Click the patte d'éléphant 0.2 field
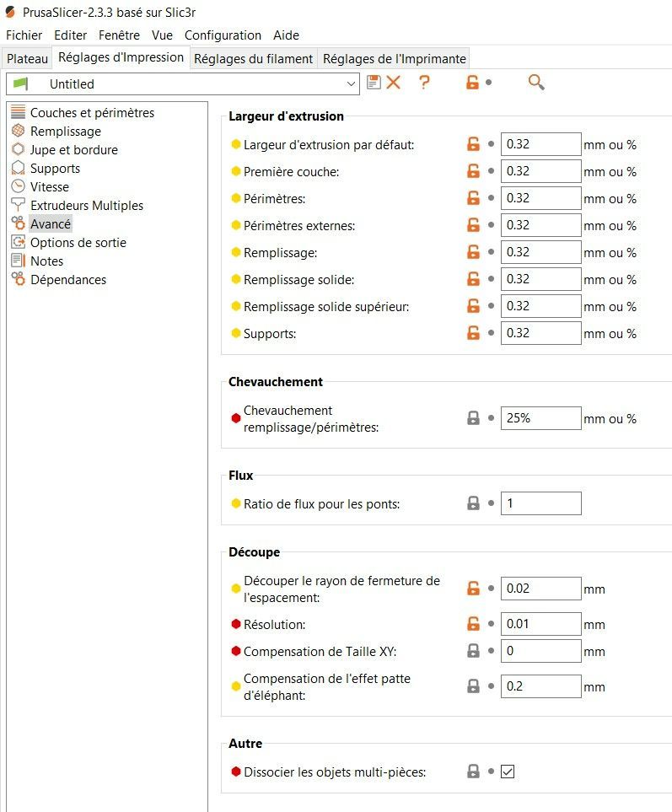Viewport: 672px width, 812px height. 540,686
